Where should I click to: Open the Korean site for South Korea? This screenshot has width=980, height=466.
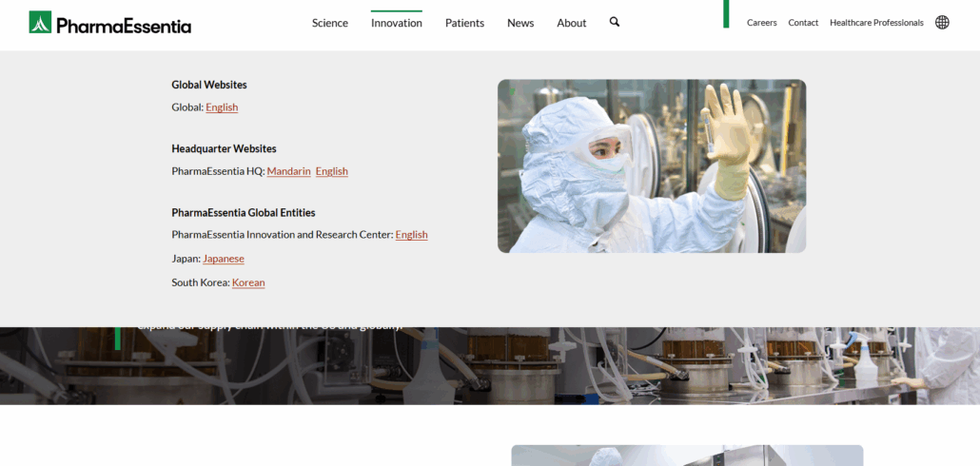[248, 282]
